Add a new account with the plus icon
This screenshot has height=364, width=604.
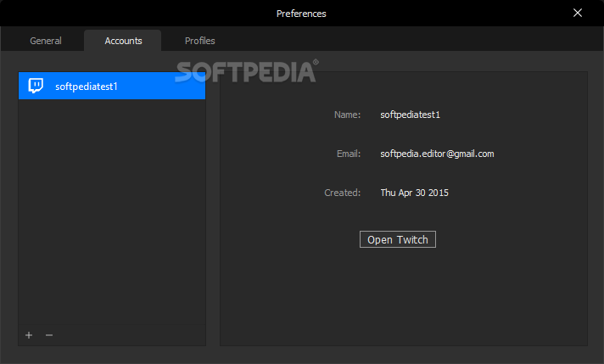point(29,335)
